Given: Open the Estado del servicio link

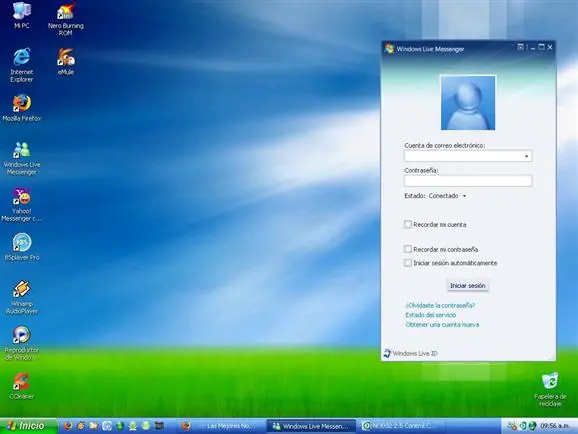Looking at the screenshot, I should pyautogui.click(x=431, y=315).
